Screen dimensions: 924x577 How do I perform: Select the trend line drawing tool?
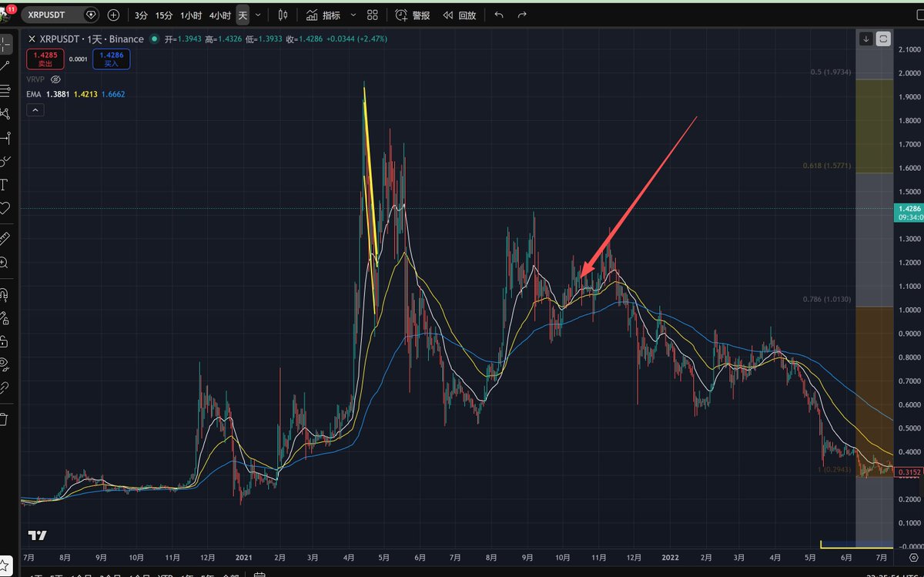coord(5,66)
